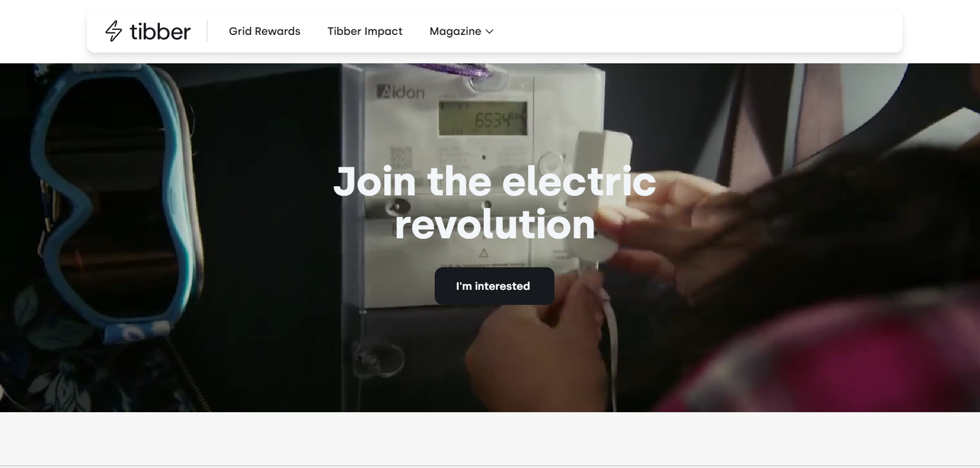
Task: Click the meter's green LCD display
Action: pos(483,118)
